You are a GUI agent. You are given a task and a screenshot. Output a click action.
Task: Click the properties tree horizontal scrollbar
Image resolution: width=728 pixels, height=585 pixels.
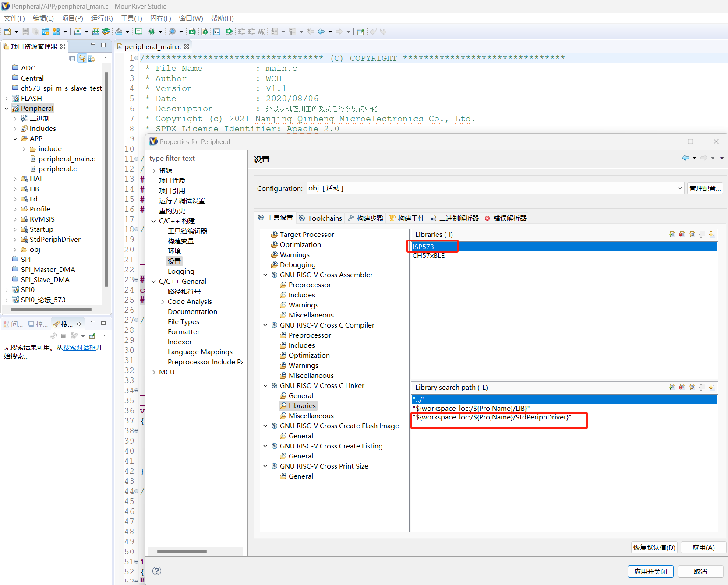pos(182,552)
